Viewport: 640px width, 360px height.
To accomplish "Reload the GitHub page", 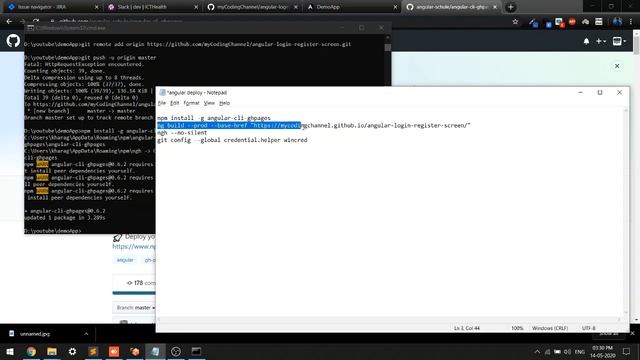I will (x=36, y=21).
